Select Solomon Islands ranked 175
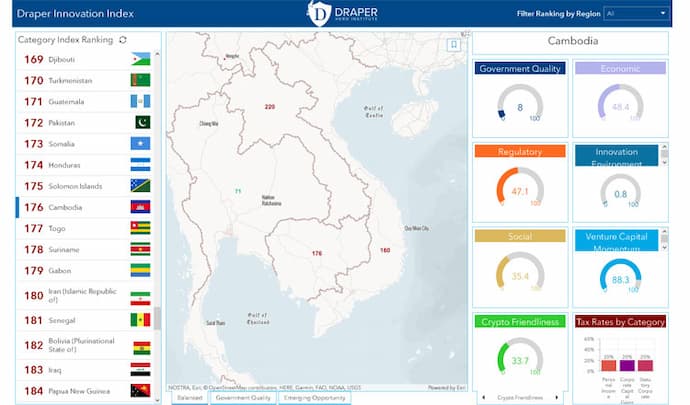Image resolution: width=690 pixels, height=405 pixels. [85, 186]
